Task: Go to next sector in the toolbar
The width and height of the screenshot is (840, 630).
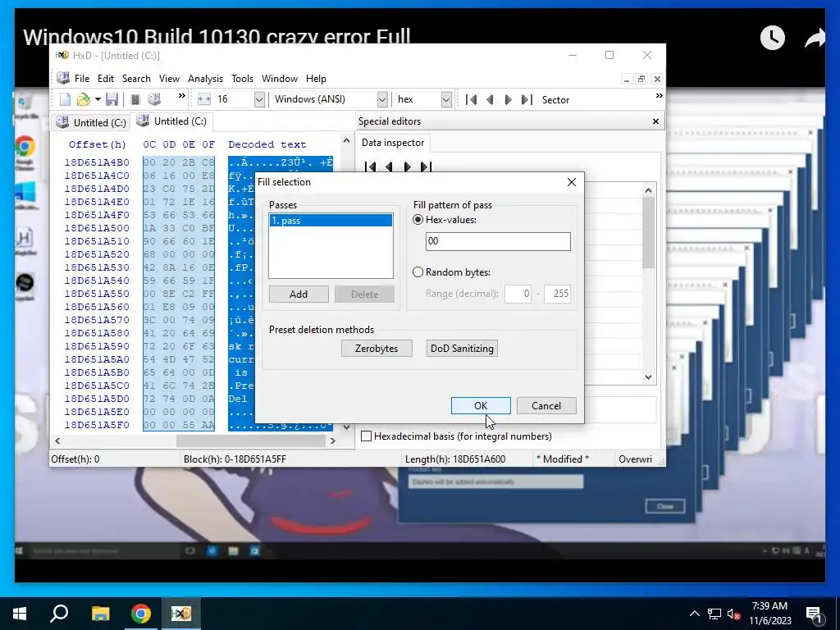Action: click(x=508, y=99)
